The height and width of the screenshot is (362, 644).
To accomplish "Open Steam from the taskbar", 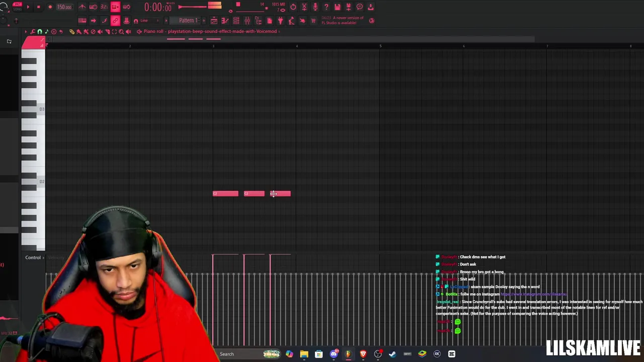I will click(392, 354).
